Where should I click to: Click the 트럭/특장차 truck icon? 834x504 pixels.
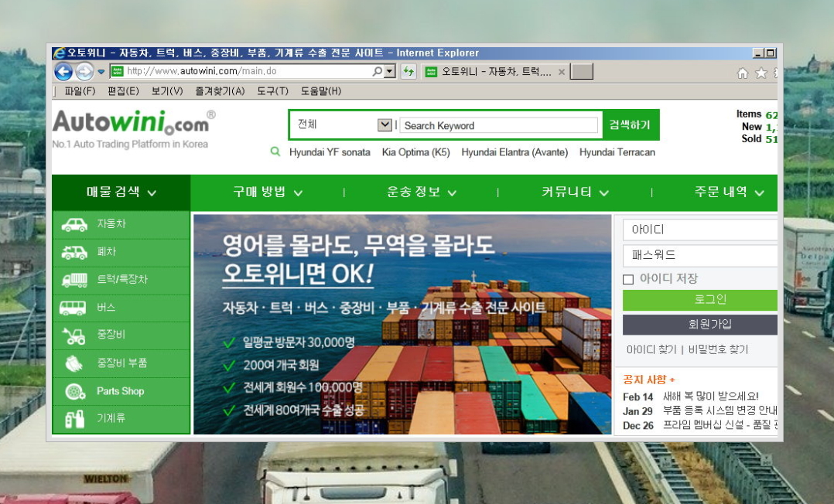click(74, 280)
